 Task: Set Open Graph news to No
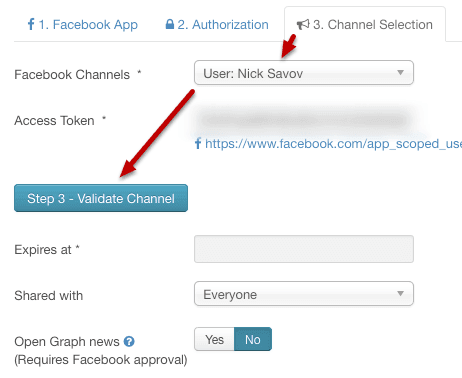click(253, 339)
